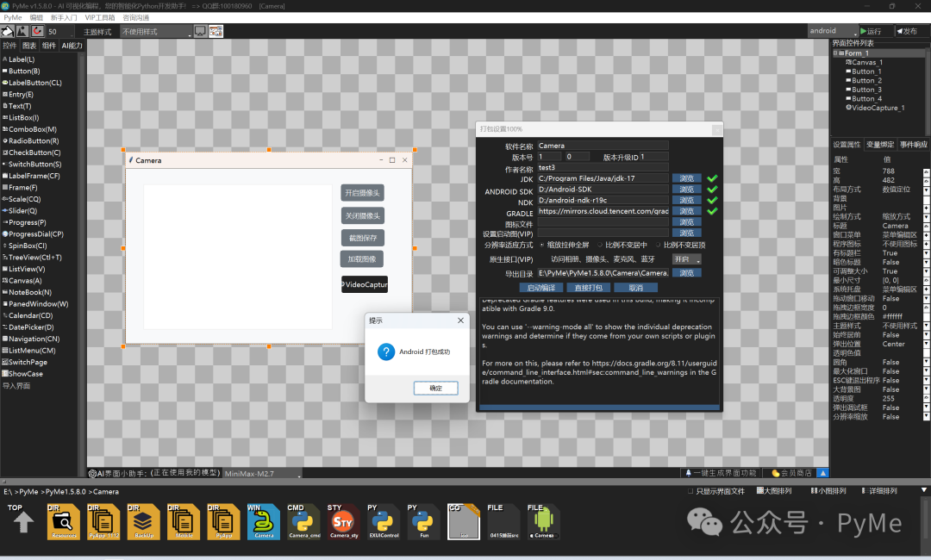The image size is (931, 560).
Task: Open the 编辑 menu
Action: [36, 17]
